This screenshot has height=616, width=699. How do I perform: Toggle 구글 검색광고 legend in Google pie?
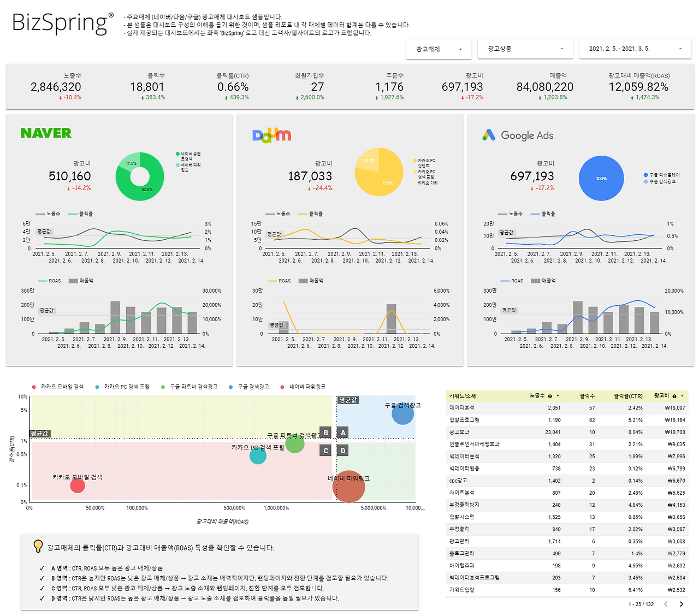[x=660, y=181]
